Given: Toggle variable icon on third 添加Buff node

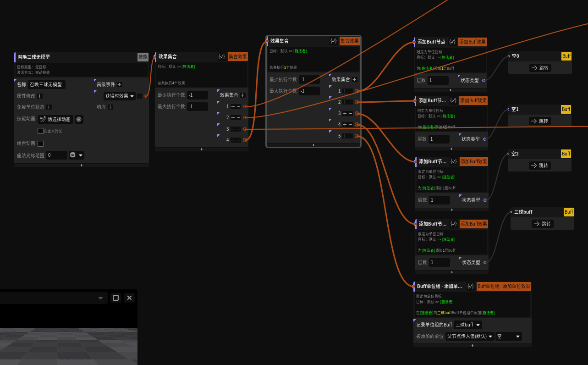Looking at the screenshot, I should [x=454, y=161].
